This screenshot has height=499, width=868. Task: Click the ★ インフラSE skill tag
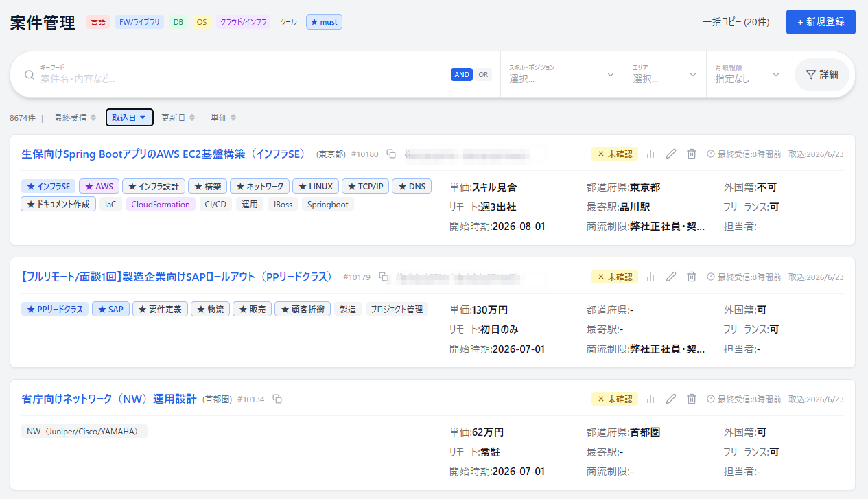pyautogui.click(x=49, y=186)
